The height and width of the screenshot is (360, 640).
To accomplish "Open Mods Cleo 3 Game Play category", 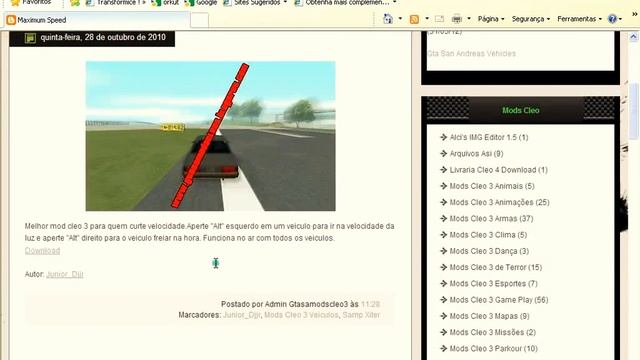I will click(499, 300).
